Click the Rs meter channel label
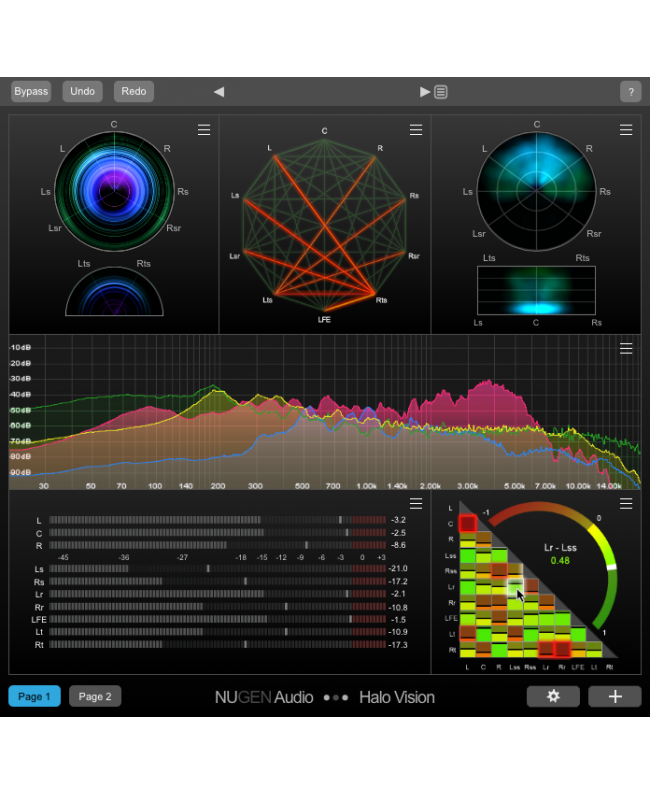Image resolution: width=650 pixels, height=794 pixels. pyautogui.click(x=39, y=582)
